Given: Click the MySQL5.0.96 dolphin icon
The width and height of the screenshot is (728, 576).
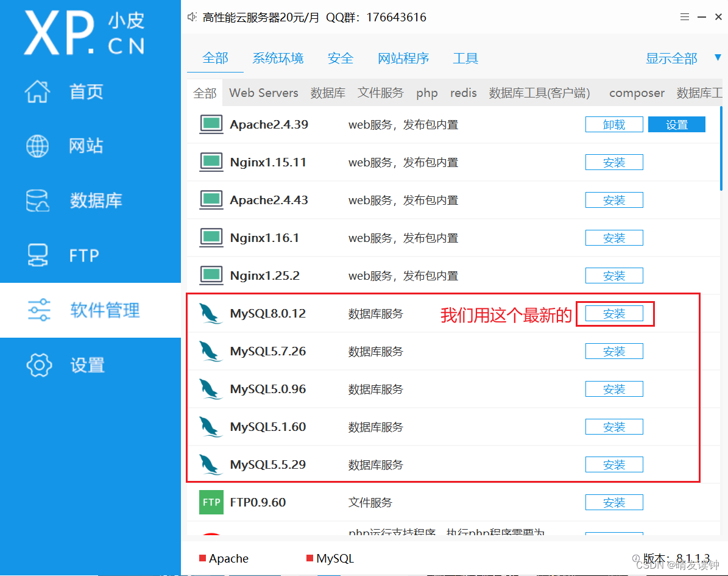Looking at the screenshot, I should click(x=210, y=389).
